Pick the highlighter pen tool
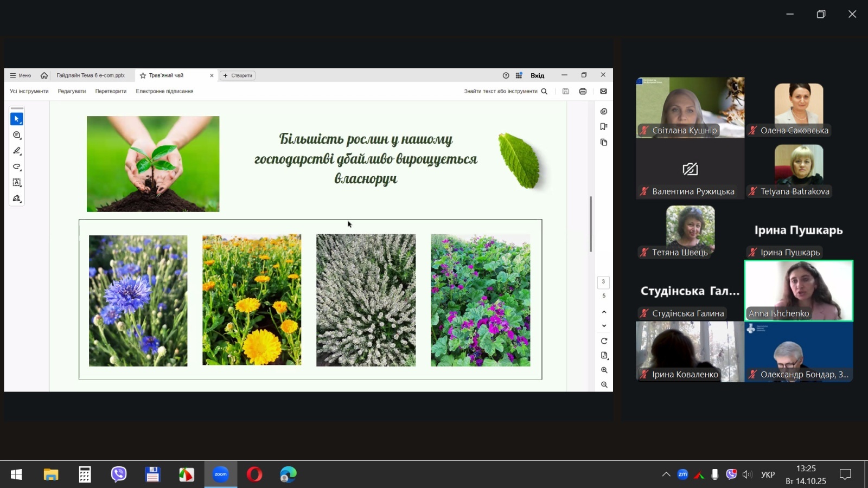This screenshot has height=488, width=868. [17, 151]
